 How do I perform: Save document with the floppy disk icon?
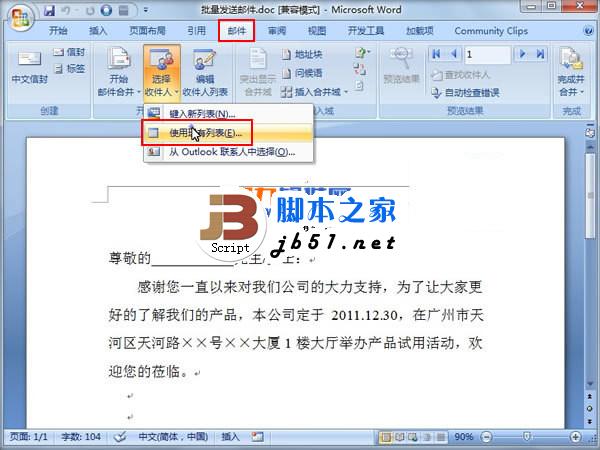click(49, 10)
